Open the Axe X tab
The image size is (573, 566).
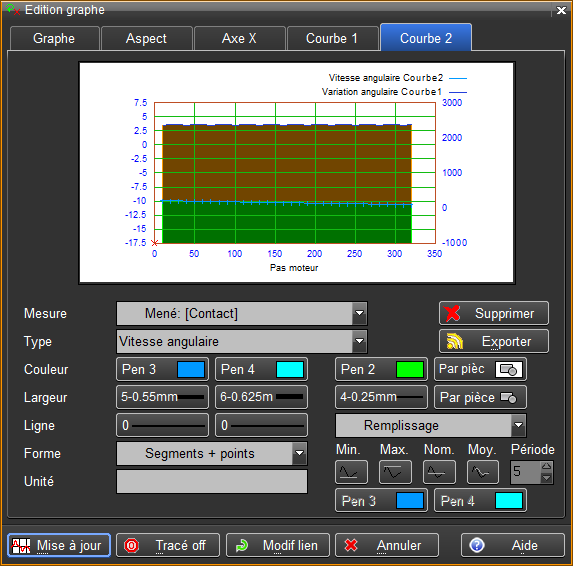(x=239, y=38)
